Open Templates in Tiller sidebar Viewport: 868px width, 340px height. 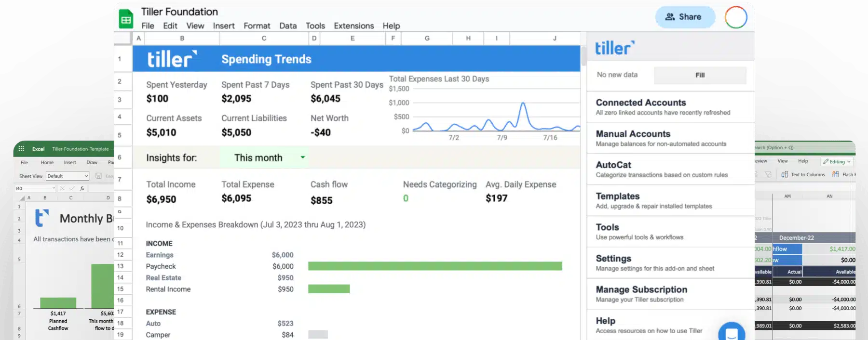click(x=670, y=200)
